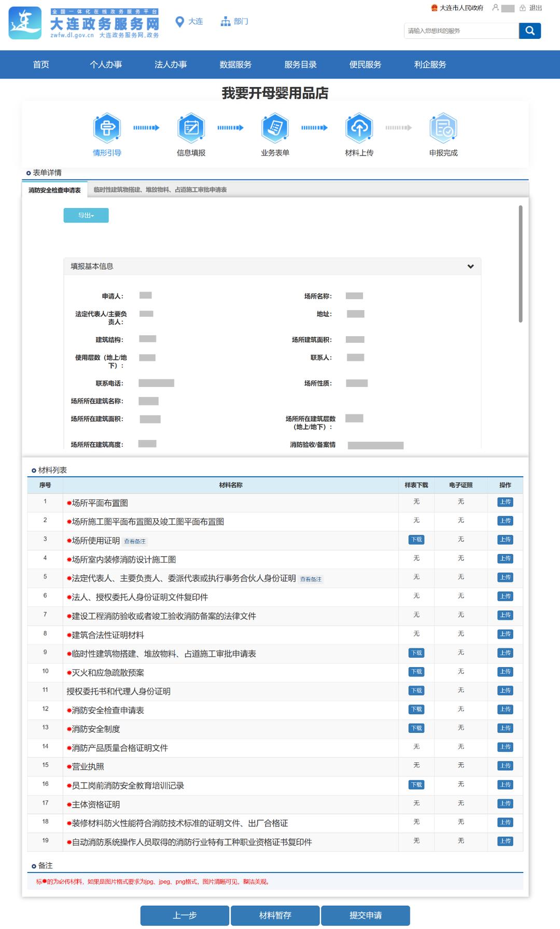The width and height of the screenshot is (560, 929).
Task: Upload file for 消防安全制度
Action: point(505,728)
